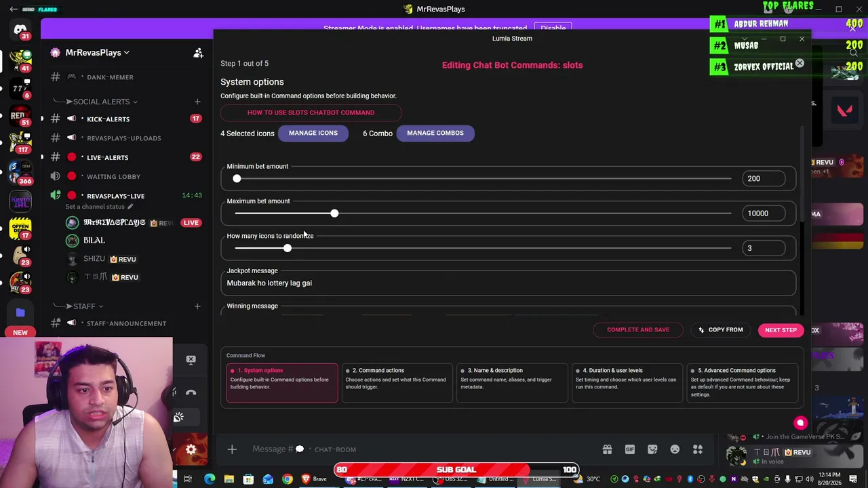The height and width of the screenshot is (488, 868).
Task: Go to step 2 Command actions
Action: click(397, 383)
